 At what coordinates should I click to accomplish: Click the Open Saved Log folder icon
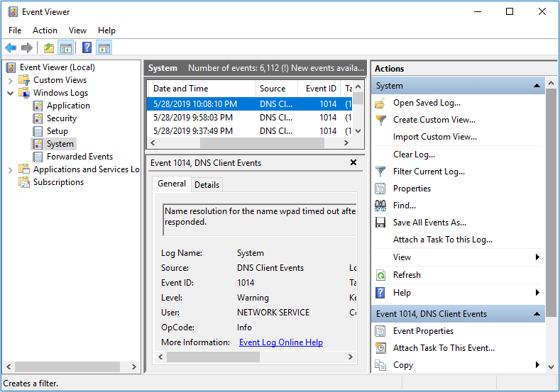pyautogui.click(x=380, y=103)
